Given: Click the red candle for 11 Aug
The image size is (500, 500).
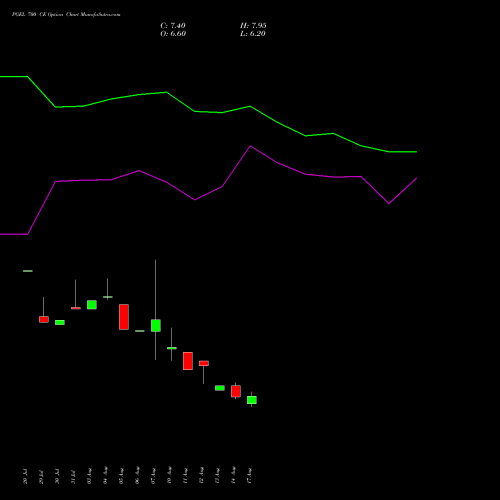Looking at the screenshot, I should pos(188,361).
